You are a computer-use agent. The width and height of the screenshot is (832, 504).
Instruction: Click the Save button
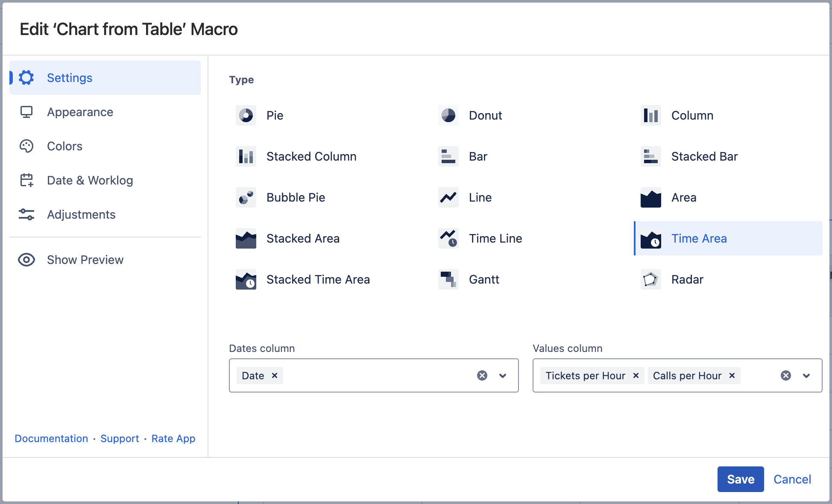(x=740, y=479)
